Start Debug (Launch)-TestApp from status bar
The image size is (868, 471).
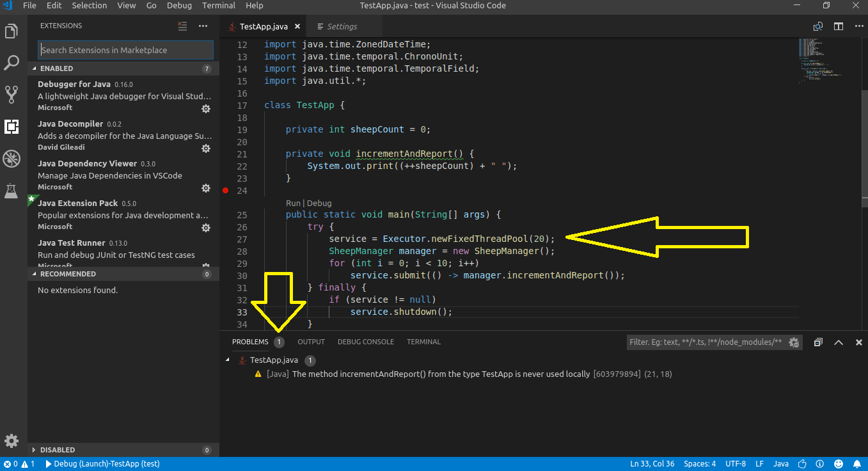click(102, 464)
